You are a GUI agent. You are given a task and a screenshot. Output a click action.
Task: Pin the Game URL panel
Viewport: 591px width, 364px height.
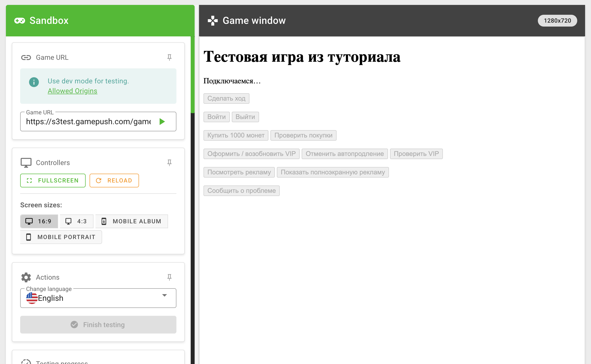click(169, 57)
